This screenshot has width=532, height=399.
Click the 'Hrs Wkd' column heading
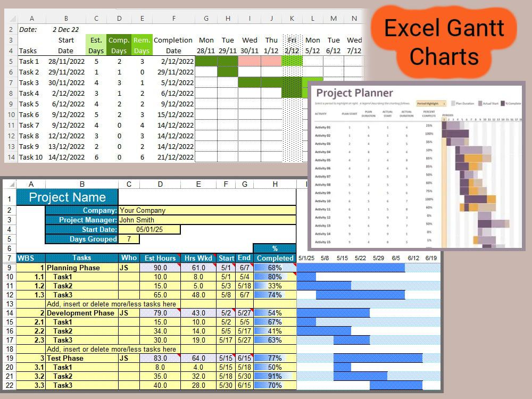coord(198,258)
